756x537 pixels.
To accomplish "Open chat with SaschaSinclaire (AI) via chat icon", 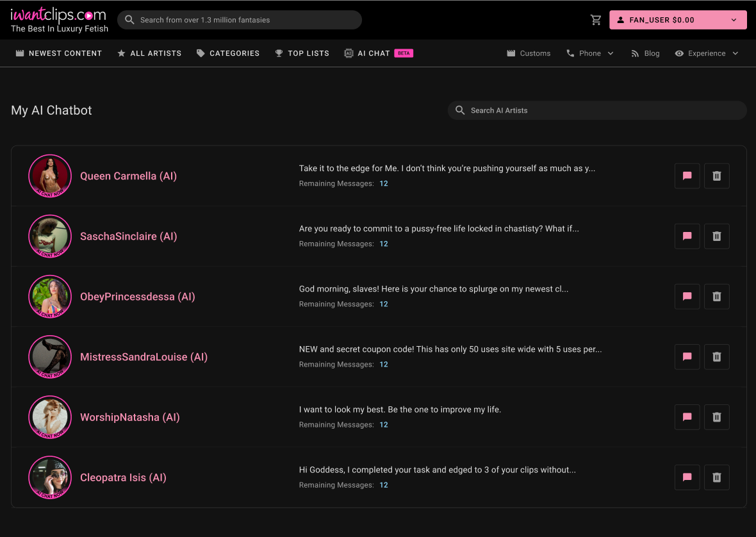I will [x=687, y=236].
